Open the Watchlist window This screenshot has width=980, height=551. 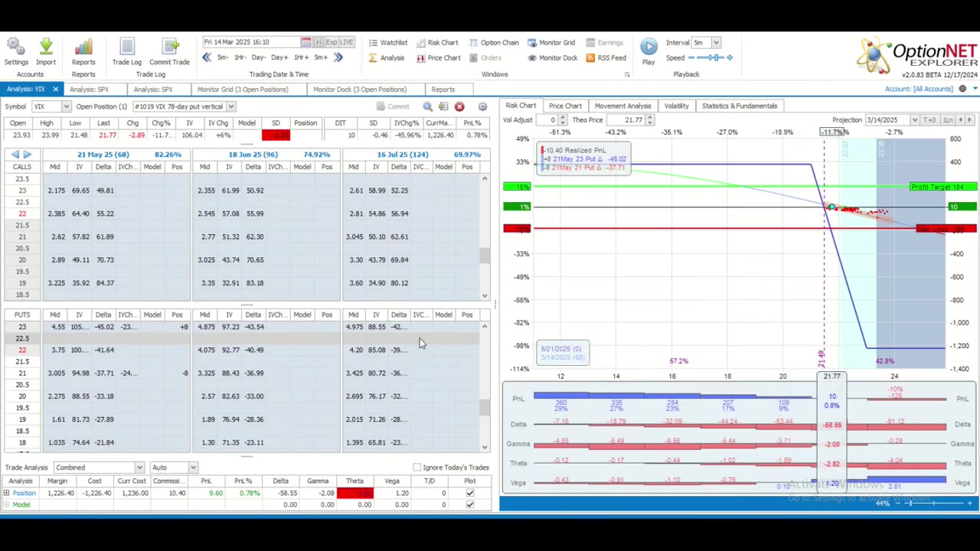(388, 43)
